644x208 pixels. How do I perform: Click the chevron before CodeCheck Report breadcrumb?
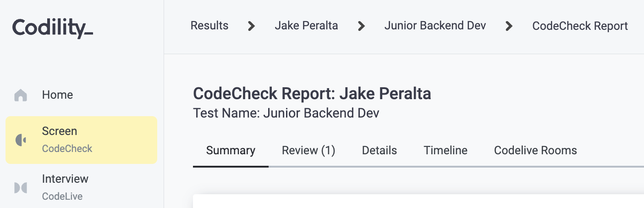click(509, 26)
